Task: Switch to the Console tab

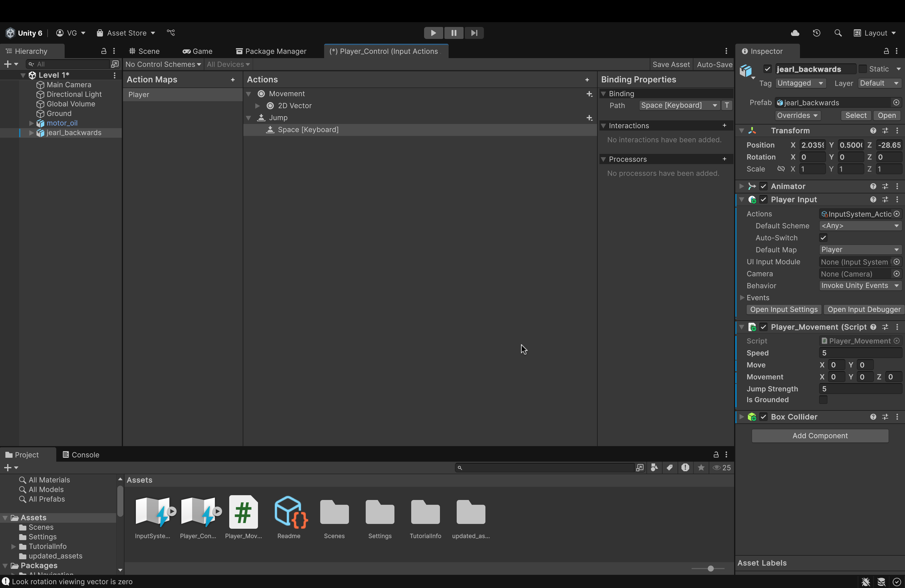Action: tap(81, 455)
